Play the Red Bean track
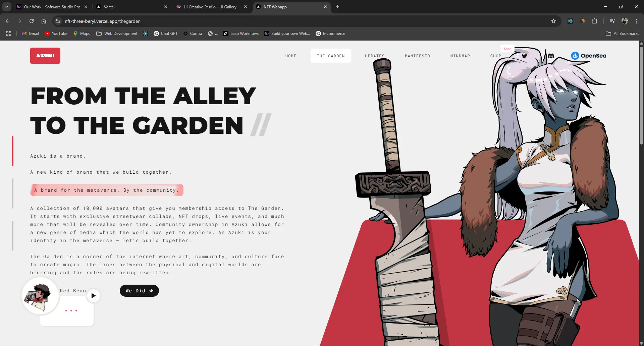Viewport: 644px width, 346px height. (93, 296)
